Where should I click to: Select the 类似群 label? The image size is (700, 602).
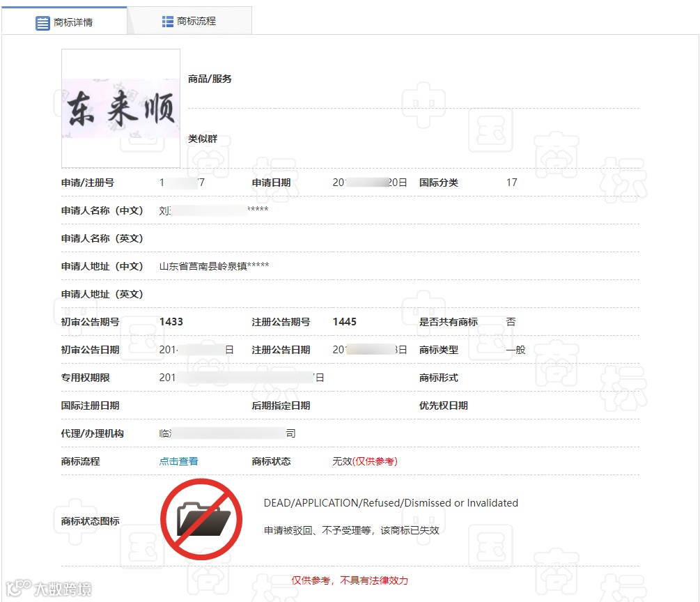(x=202, y=139)
